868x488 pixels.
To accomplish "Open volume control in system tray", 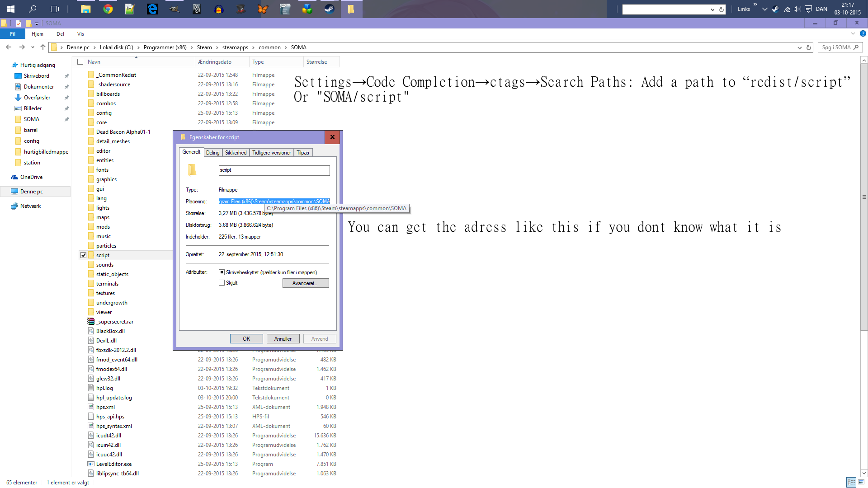I will [797, 9].
